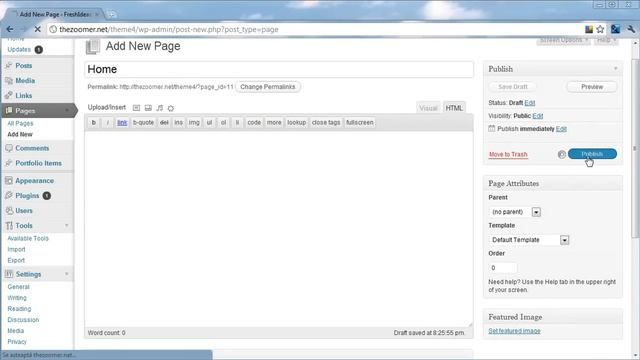Screen dimensions: 640x360
Task: Expand Screen Options dropdown
Action: [563, 40]
